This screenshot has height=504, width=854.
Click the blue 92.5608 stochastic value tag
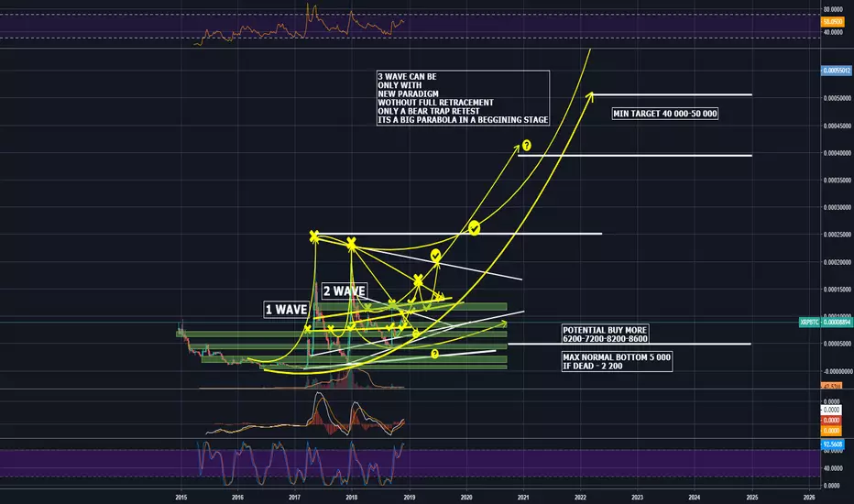[x=832, y=444]
